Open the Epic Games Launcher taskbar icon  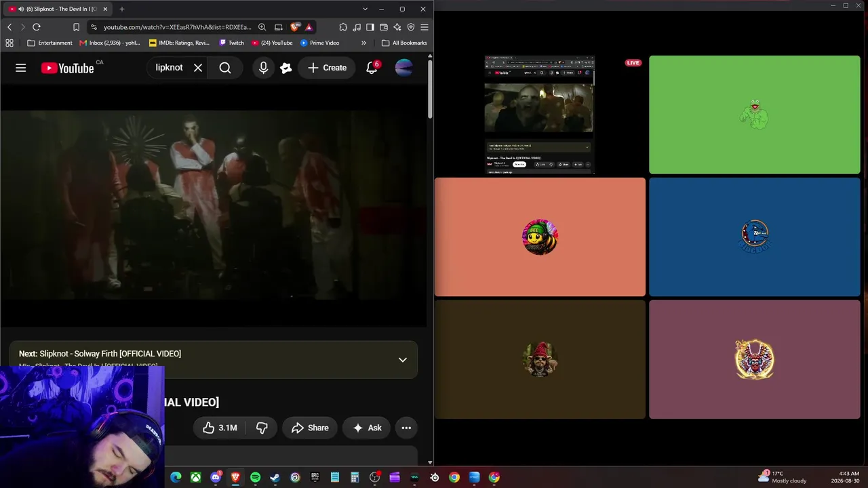point(315,477)
